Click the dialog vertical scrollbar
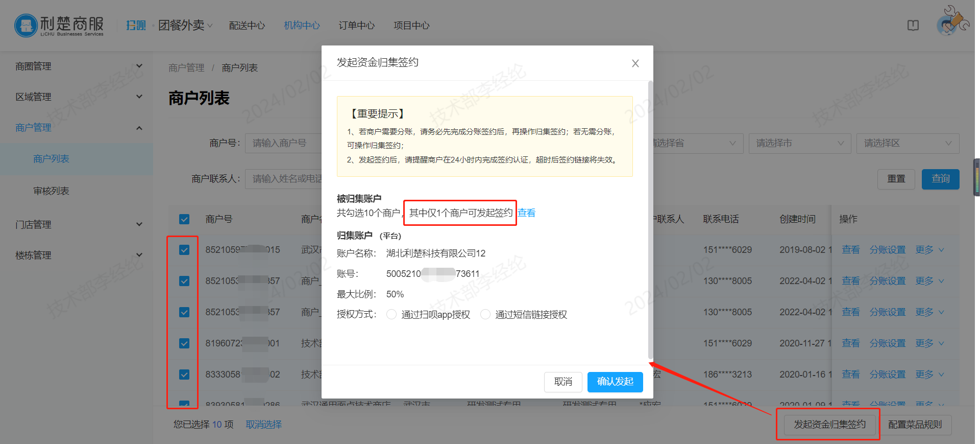Image resolution: width=980 pixels, height=444 pixels. (650, 220)
